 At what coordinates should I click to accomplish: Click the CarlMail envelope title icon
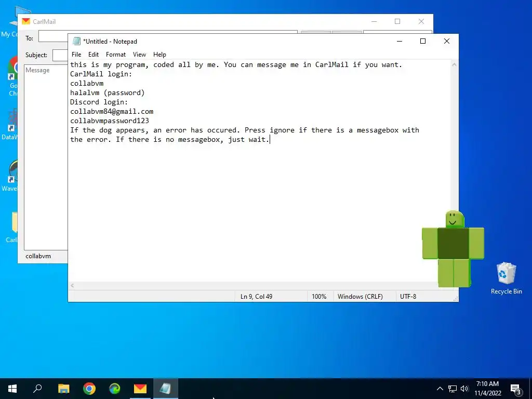pyautogui.click(x=26, y=21)
